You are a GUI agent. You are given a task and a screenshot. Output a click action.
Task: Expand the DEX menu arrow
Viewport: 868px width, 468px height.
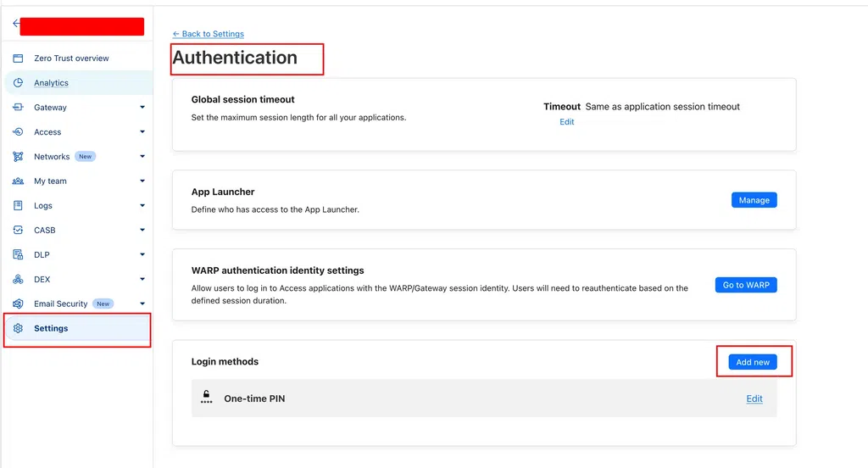coord(142,279)
